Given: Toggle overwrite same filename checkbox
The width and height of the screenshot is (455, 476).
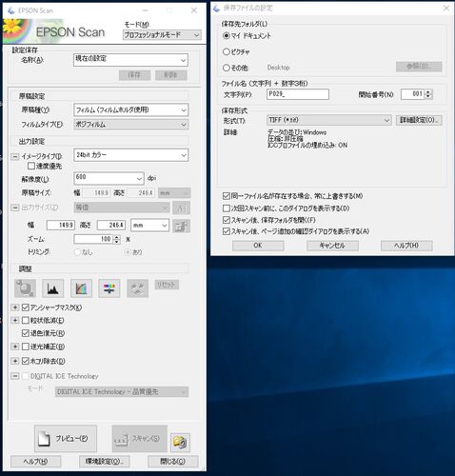Looking at the screenshot, I should [227, 196].
